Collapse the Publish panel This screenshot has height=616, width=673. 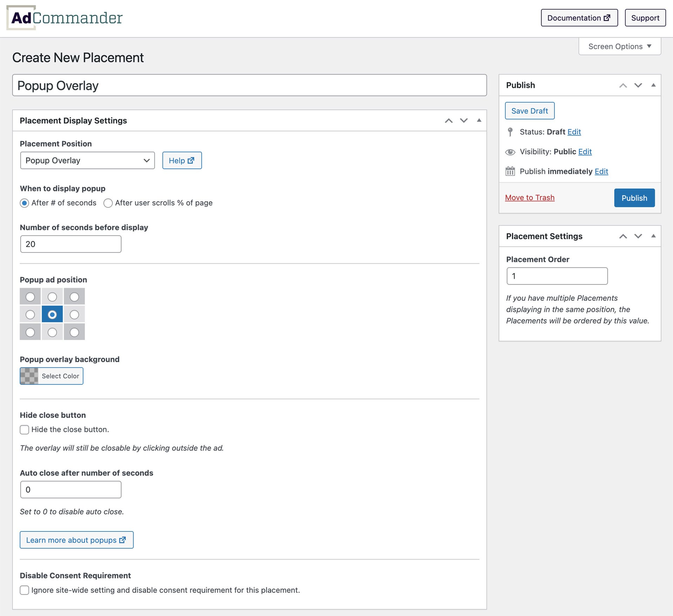[x=653, y=85]
